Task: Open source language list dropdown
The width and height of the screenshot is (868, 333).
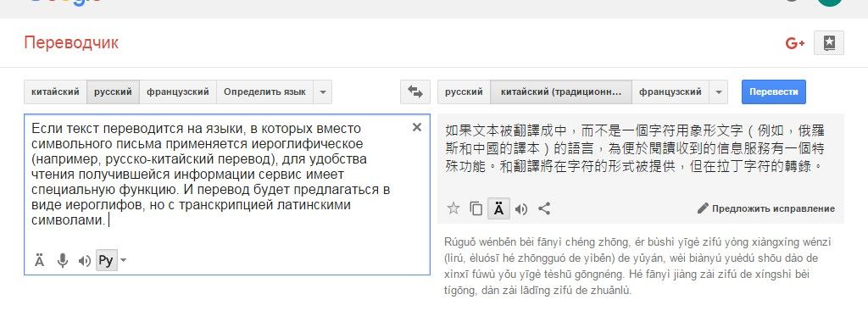Action: click(x=323, y=92)
